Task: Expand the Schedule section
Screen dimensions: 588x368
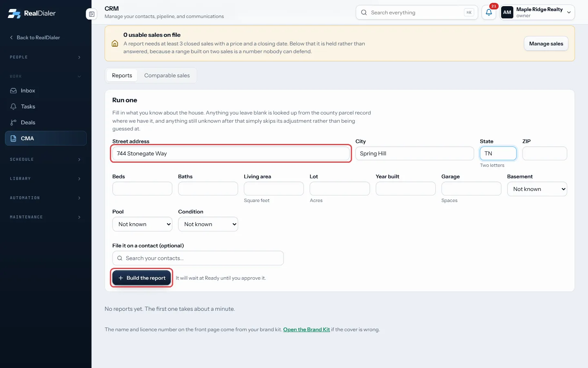Action: pyautogui.click(x=46, y=159)
